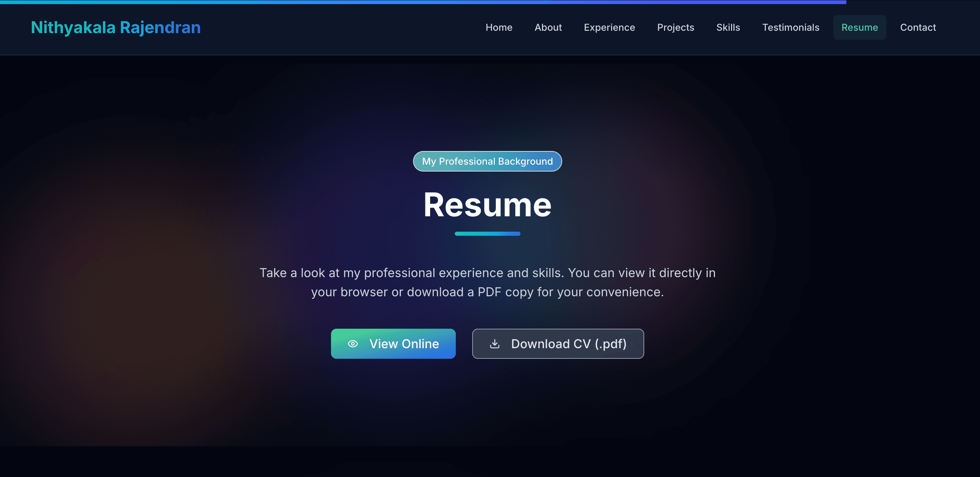Open the Projects nav item
This screenshot has height=477, width=980.
675,27
